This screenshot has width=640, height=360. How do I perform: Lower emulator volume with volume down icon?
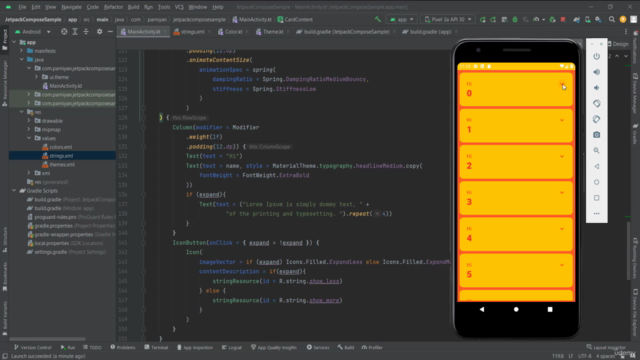pyautogui.click(x=596, y=88)
